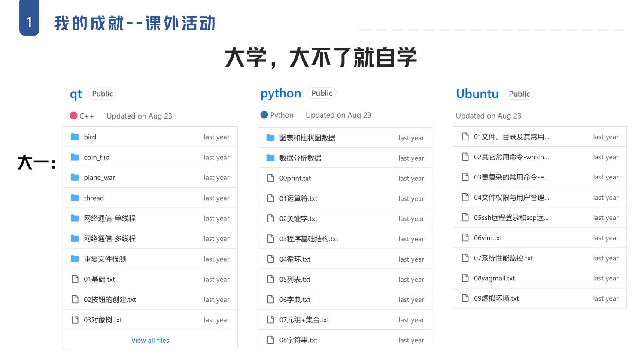The image size is (644, 362).
Task: Click the file icon next to 06vim.txt
Action: pos(465,237)
